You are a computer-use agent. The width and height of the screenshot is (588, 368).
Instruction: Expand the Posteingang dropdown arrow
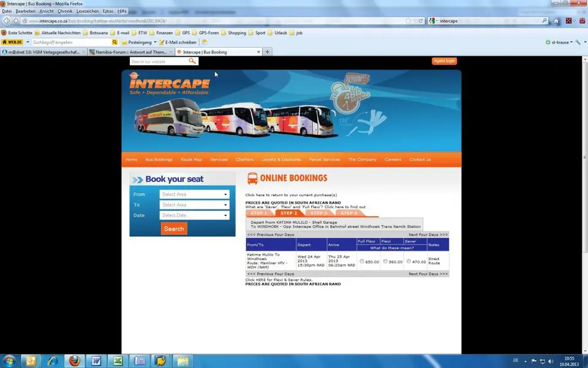coord(155,42)
